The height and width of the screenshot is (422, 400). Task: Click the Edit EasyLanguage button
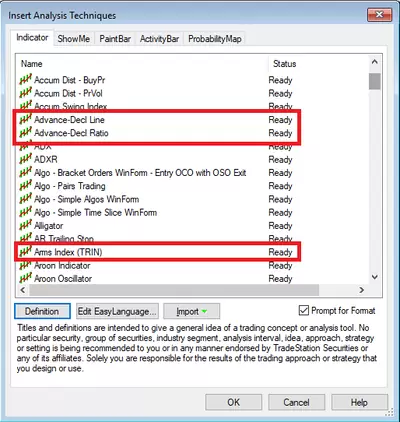pyautogui.click(x=117, y=311)
